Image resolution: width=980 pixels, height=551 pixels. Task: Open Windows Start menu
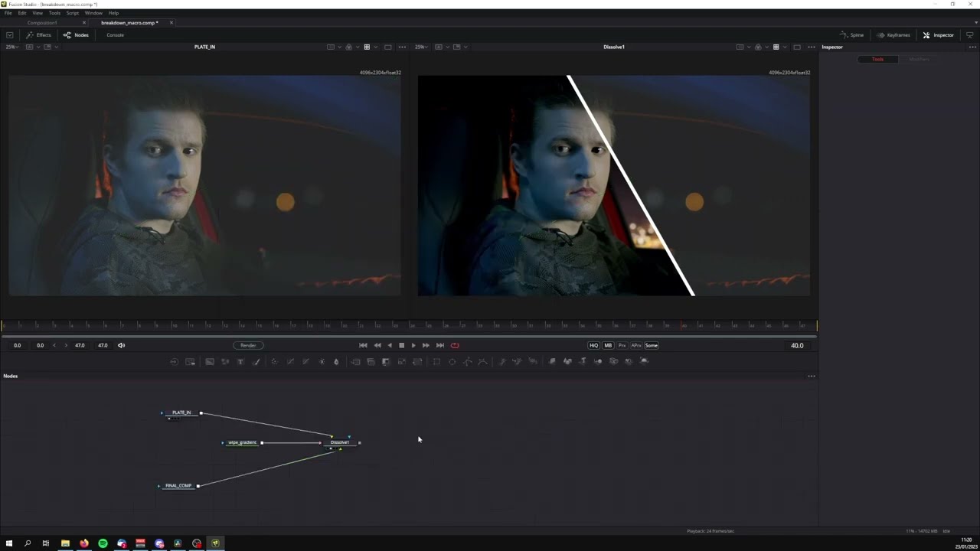point(9,543)
